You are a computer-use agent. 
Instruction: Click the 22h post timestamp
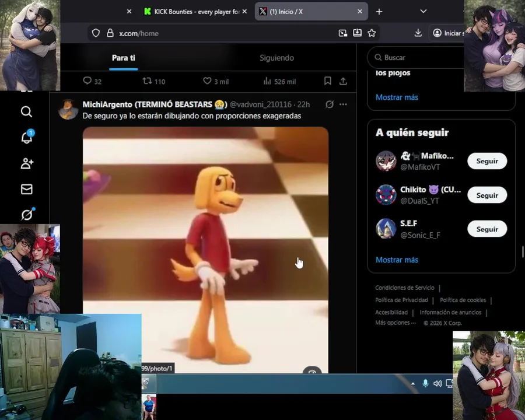point(303,104)
